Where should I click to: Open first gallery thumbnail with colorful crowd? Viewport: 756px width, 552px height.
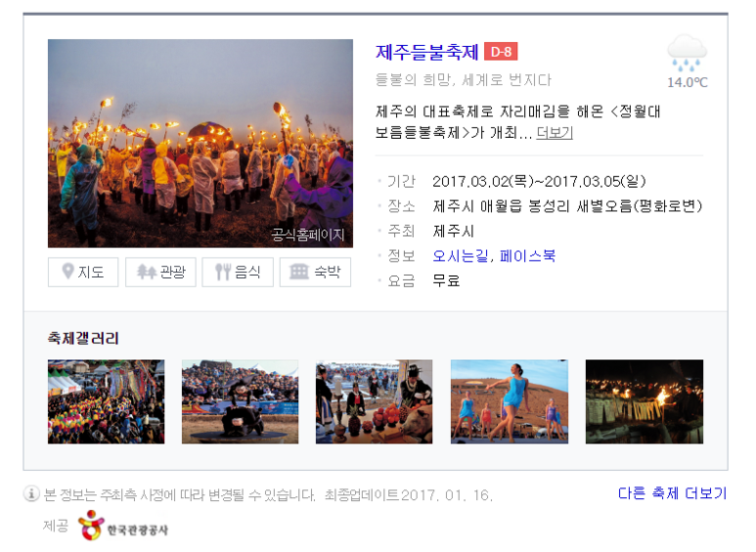[106, 401]
